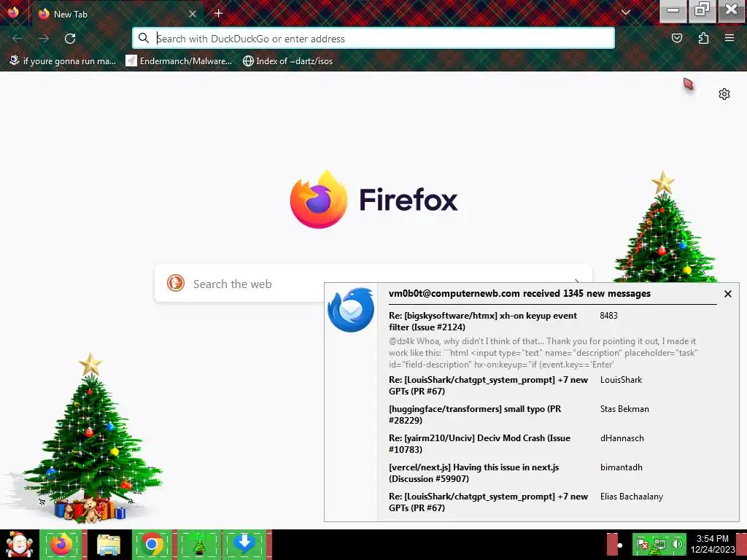Click the forward navigation arrow
The image size is (747, 560).
coord(44,39)
